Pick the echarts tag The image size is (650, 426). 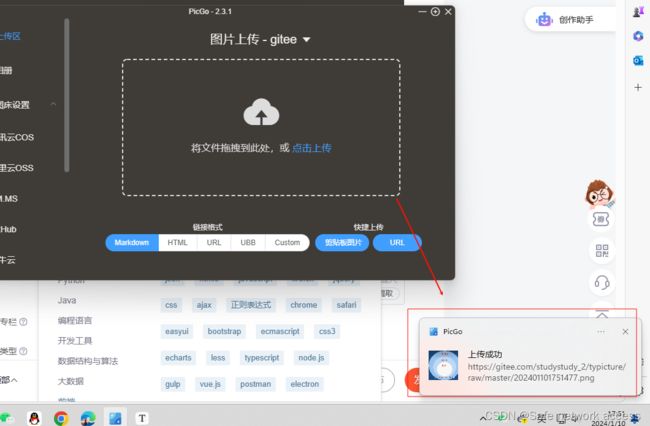point(178,358)
